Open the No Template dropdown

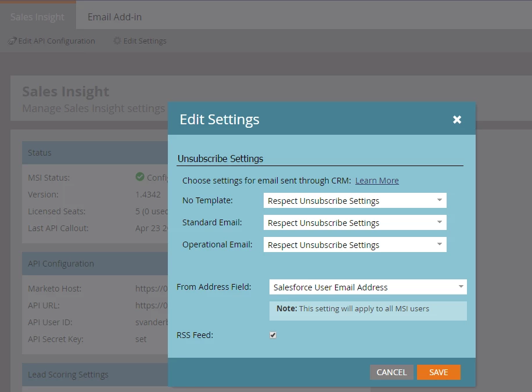(355, 200)
